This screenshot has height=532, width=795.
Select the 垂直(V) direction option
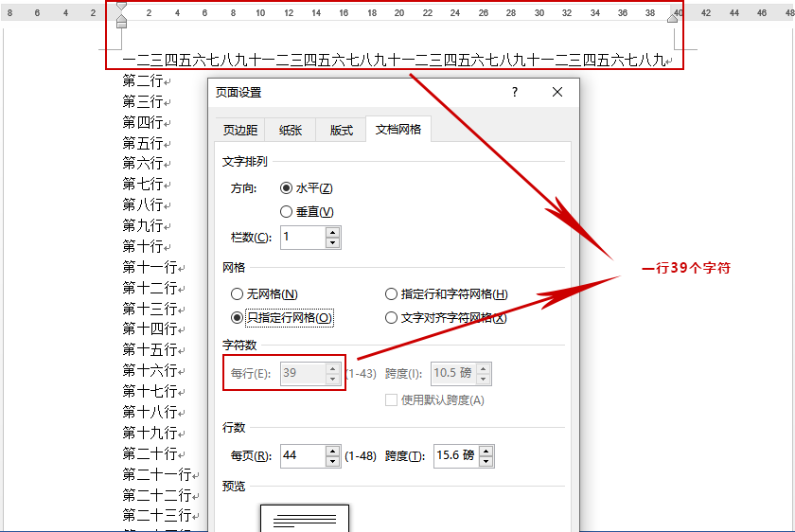(307, 211)
